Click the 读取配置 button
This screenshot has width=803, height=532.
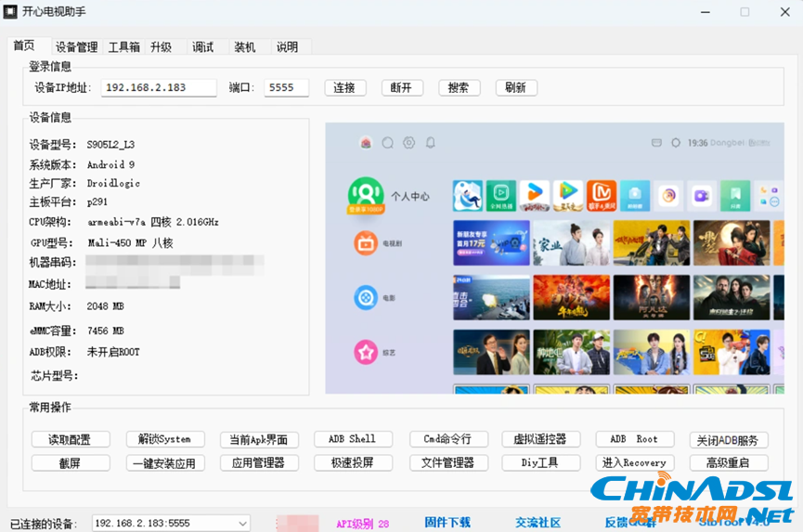pyautogui.click(x=71, y=439)
